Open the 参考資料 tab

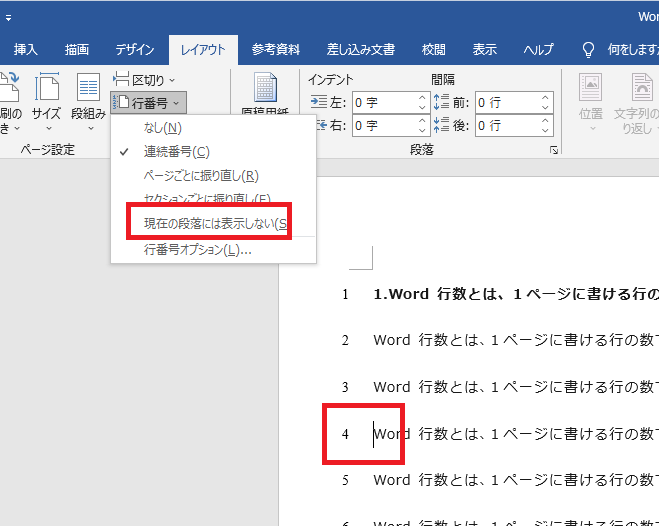[276, 50]
